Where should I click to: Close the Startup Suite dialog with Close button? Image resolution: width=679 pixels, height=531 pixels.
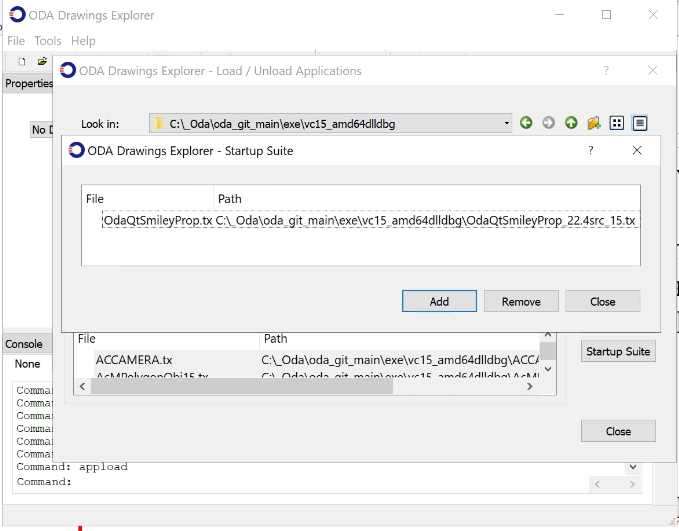click(x=602, y=301)
